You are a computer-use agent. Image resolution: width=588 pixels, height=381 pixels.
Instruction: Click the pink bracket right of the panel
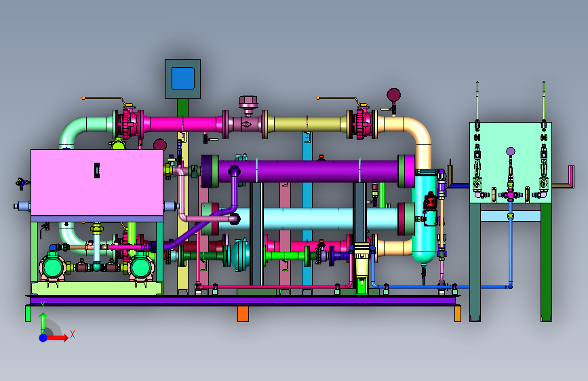(572, 176)
